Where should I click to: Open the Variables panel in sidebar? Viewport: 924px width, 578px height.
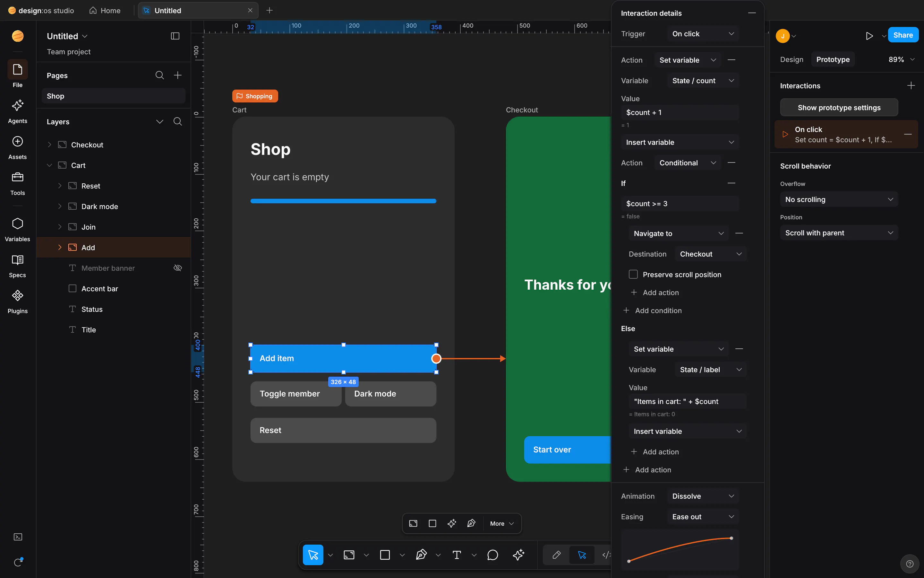(x=18, y=229)
